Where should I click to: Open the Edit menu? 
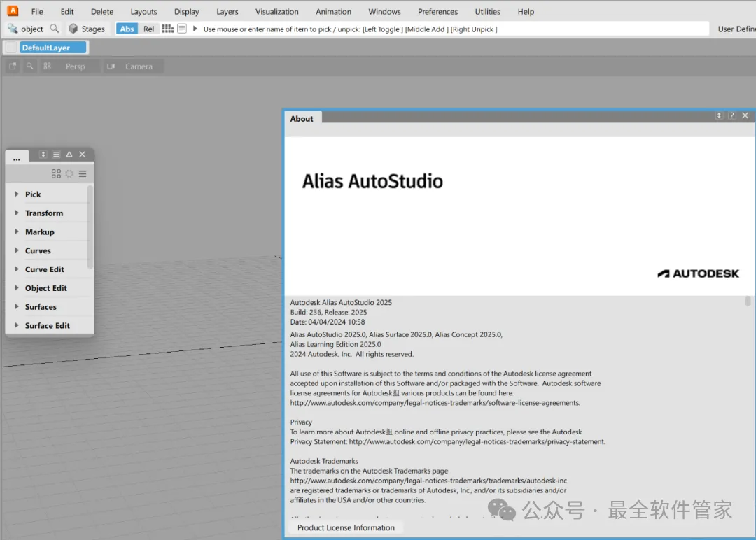click(x=67, y=12)
